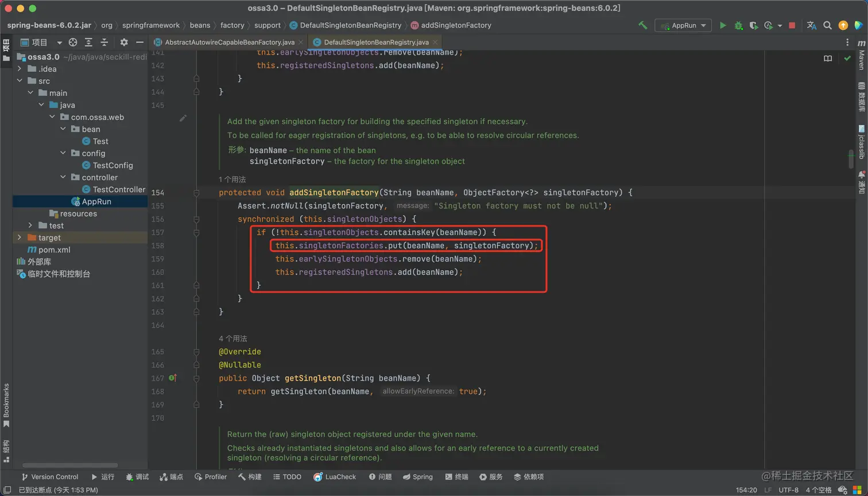
Task: Toggle Reader mode book icon
Action: pyautogui.click(x=828, y=58)
